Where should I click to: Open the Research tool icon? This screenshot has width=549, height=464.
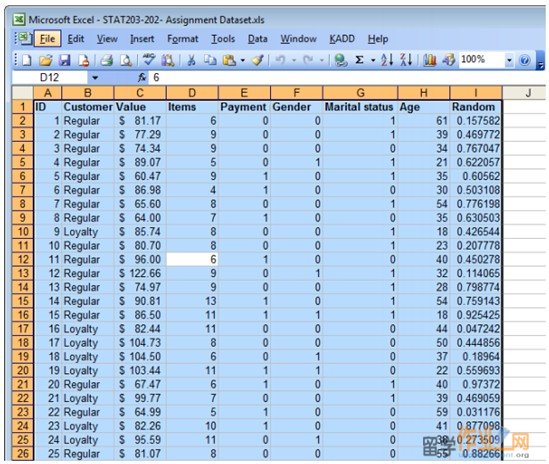[x=168, y=61]
